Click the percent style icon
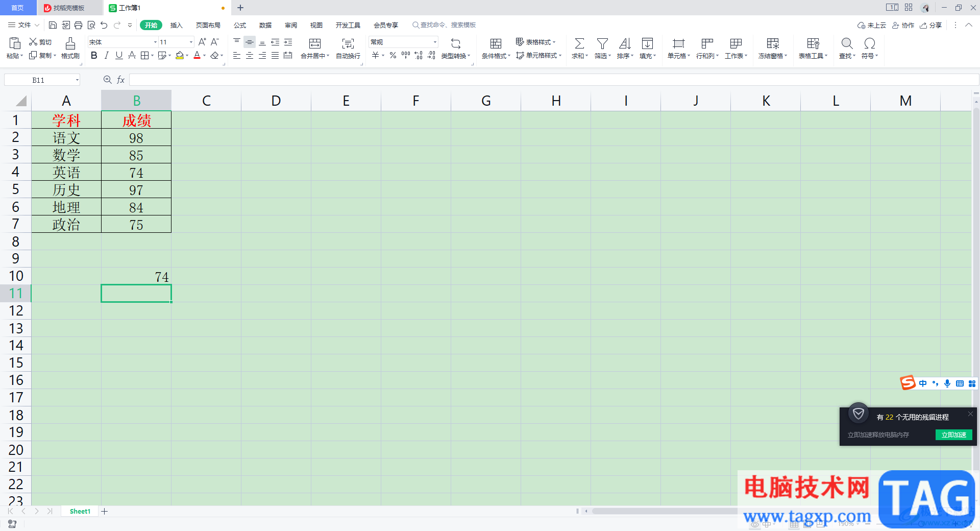The width and height of the screenshot is (980, 531). 393,55
